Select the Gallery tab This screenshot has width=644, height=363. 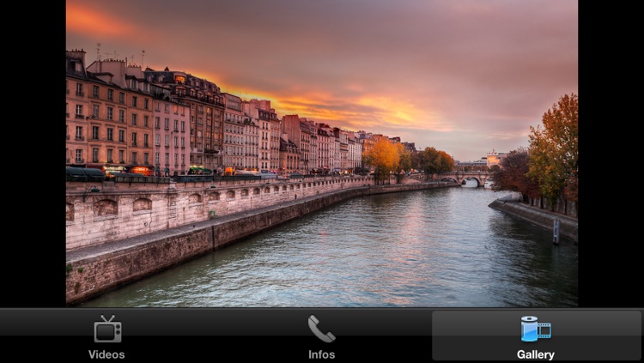pyautogui.click(x=536, y=336)
